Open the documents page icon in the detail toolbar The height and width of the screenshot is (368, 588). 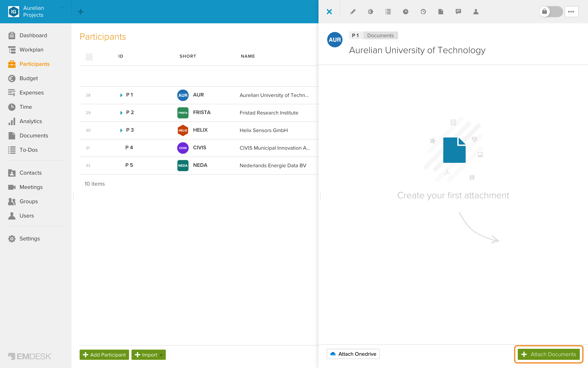441,12
